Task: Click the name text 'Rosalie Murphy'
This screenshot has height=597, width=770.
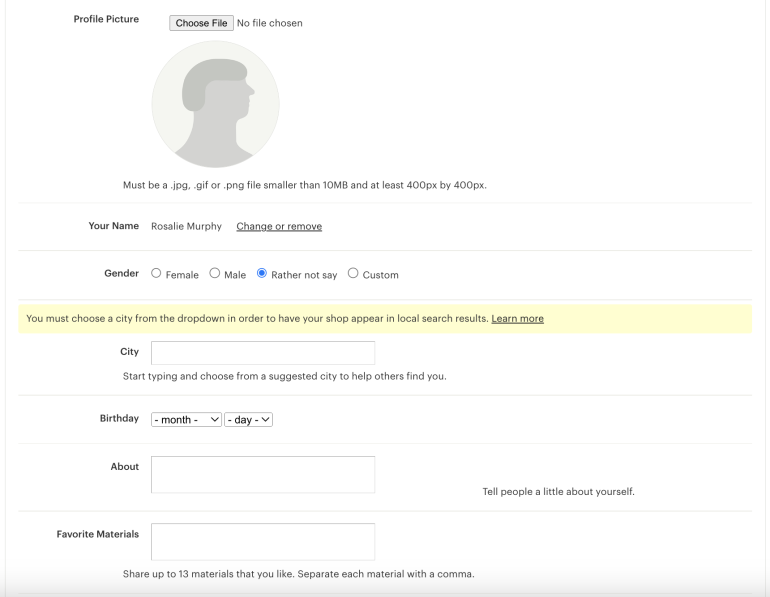Action: 186,226
